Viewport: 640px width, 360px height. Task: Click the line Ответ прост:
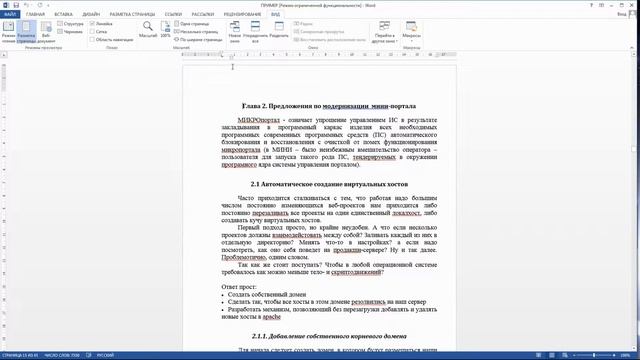[x=239, y=287]
